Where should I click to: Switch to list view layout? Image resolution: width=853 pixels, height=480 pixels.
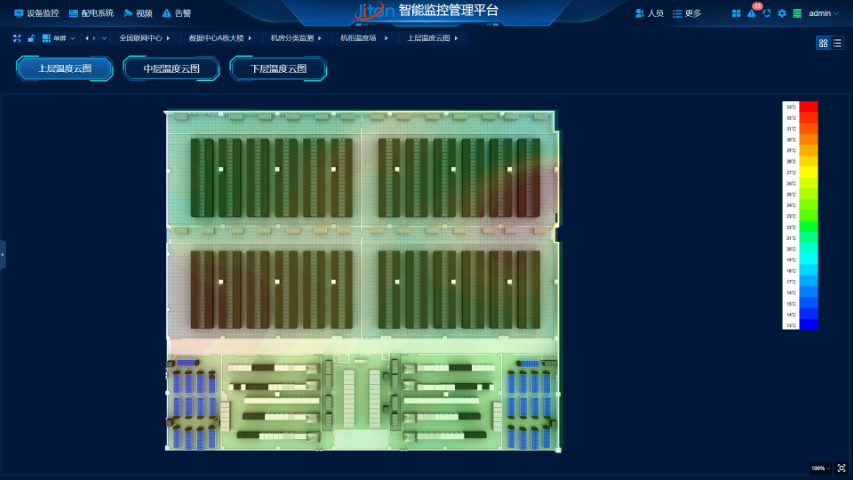tap(837, 43)
